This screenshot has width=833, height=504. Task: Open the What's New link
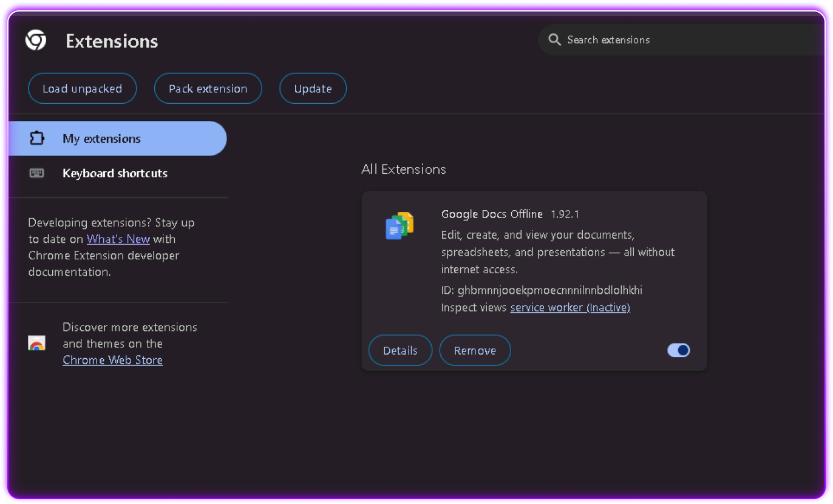tap(118, 239)
